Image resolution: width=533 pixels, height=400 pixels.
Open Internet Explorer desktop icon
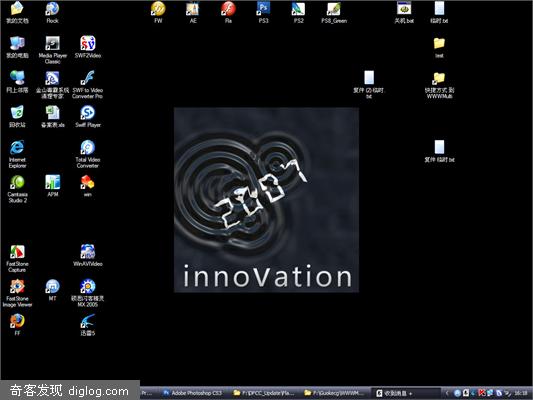point(17,154)
